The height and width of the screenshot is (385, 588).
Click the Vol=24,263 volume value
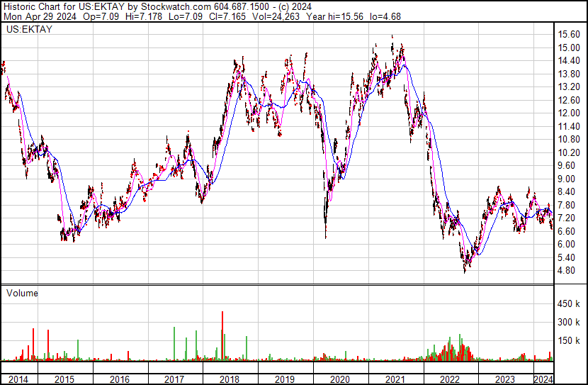pyautogui.click(x=276, y=16)
